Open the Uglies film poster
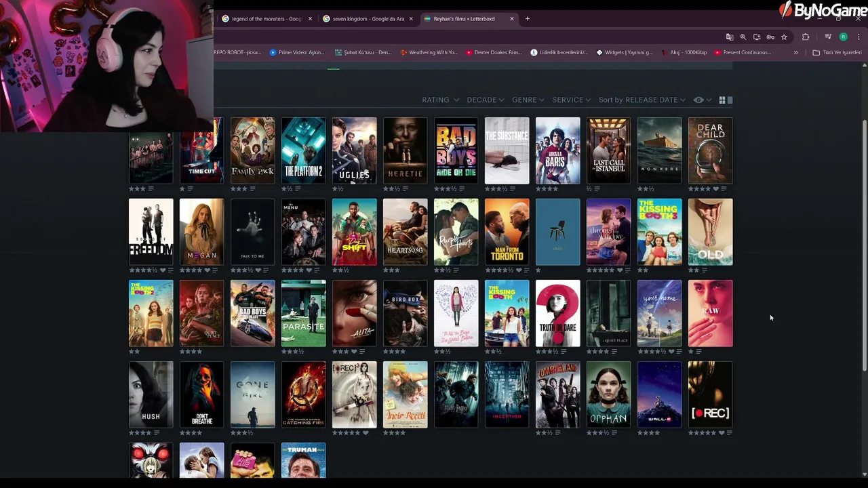This screenshot has height=488, width=868. click(354, 150)
